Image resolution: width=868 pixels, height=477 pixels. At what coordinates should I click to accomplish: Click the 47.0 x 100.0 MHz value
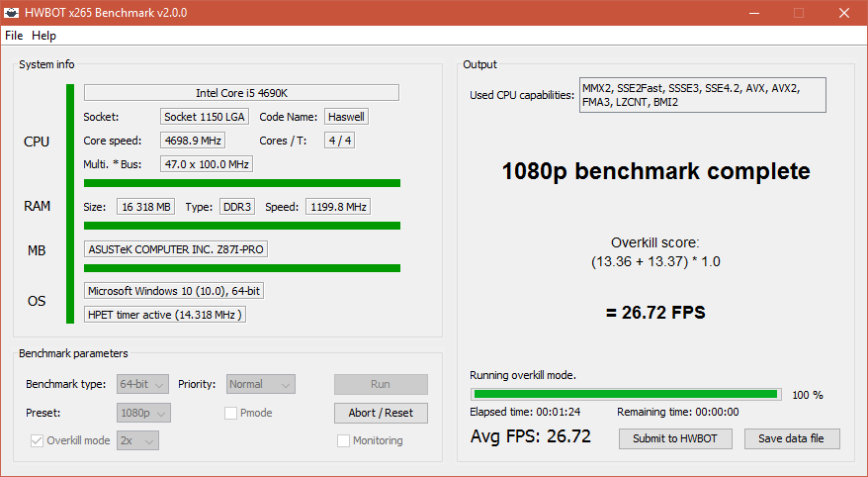point(207,164)
